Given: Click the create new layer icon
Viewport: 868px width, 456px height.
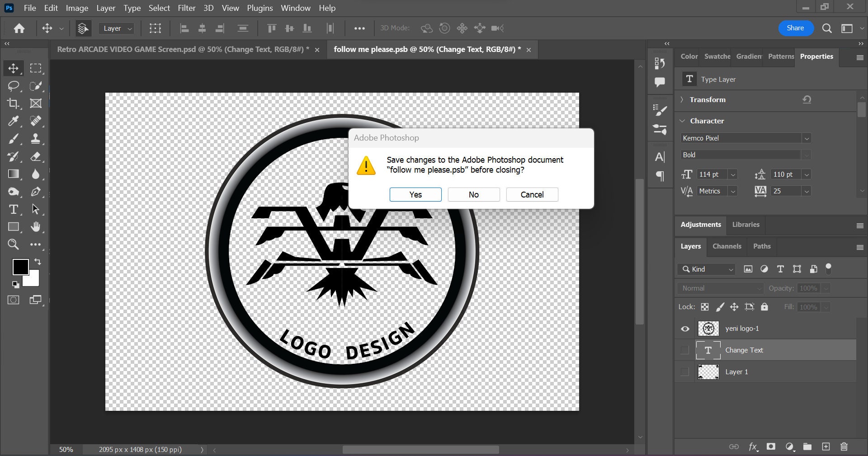Looking at the screenshot, I should [x=826, y=447].
